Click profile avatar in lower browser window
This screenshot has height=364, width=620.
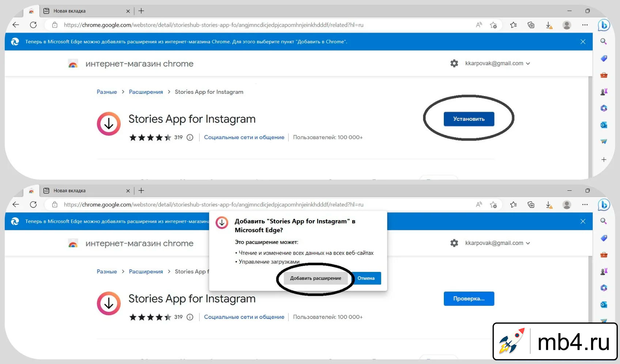(x=567, y=204)
